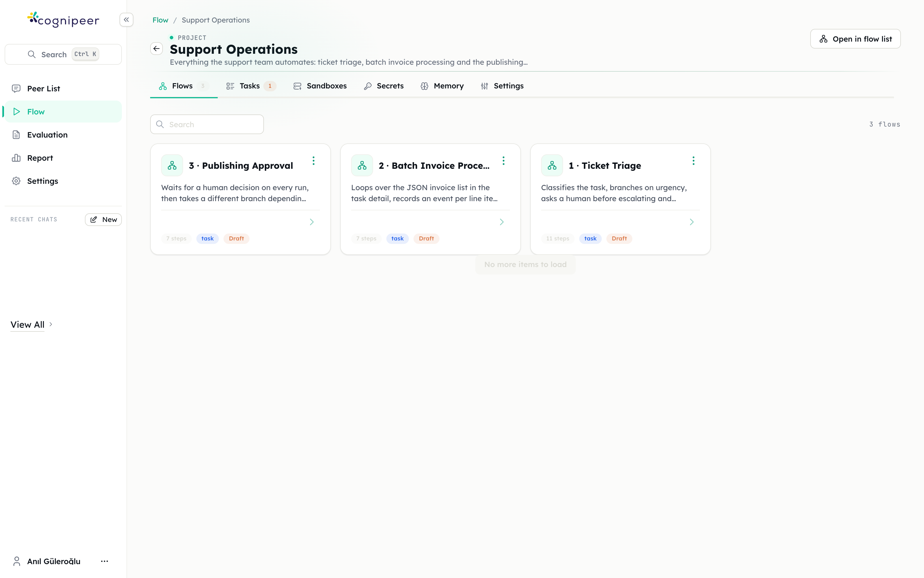Open the Publishing Approval three-dot menu
Viewport: 924px width, 578px height.
pos(314,161)
